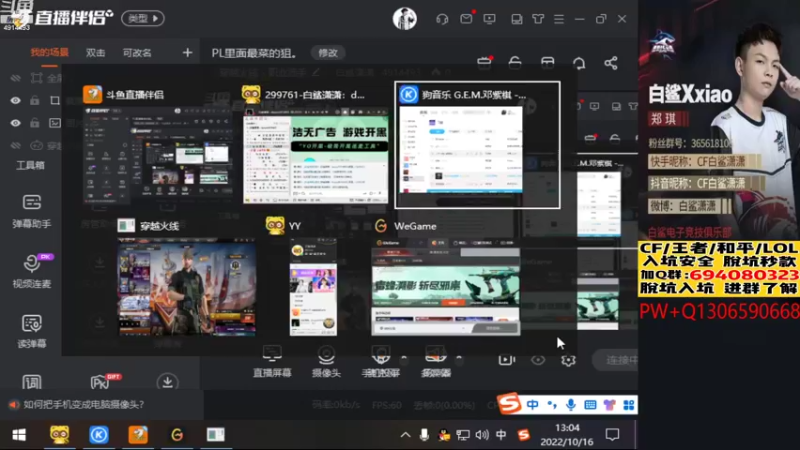Open the Sogou soft keyboard icon

(x=590, y=405)
